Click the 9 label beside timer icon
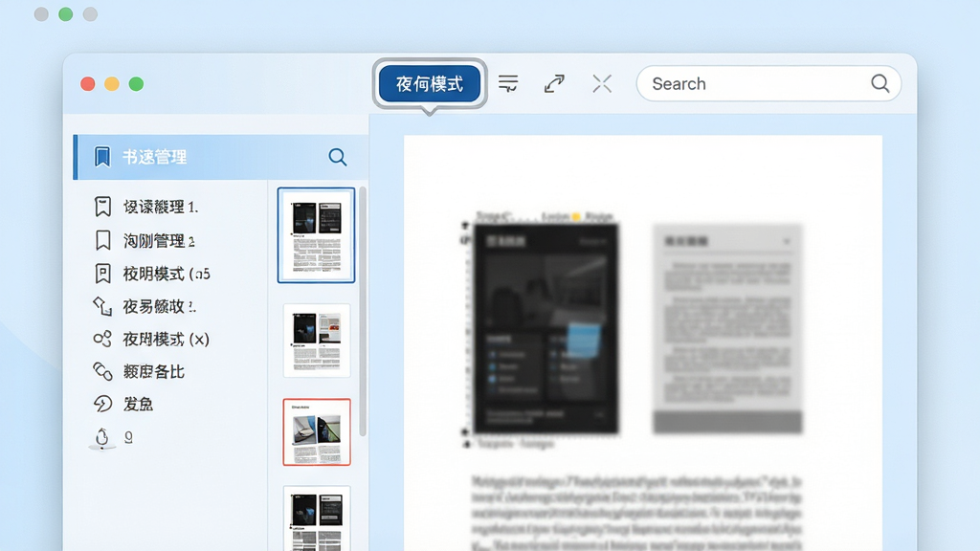This screenshot has width=980, height=551. (128, 436)
